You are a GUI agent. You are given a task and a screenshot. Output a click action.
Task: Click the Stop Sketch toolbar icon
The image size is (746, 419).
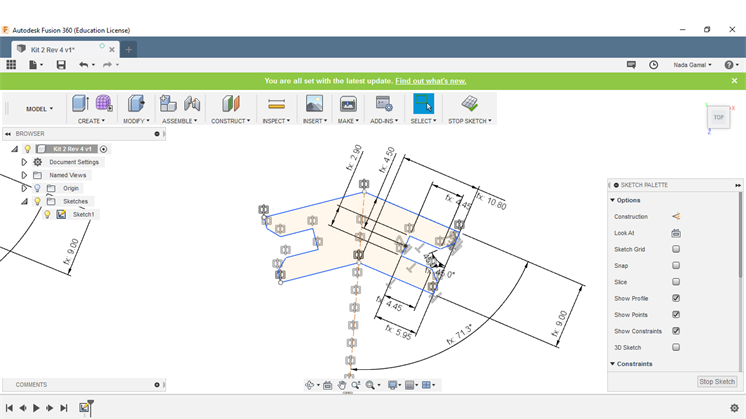(470, 103)
